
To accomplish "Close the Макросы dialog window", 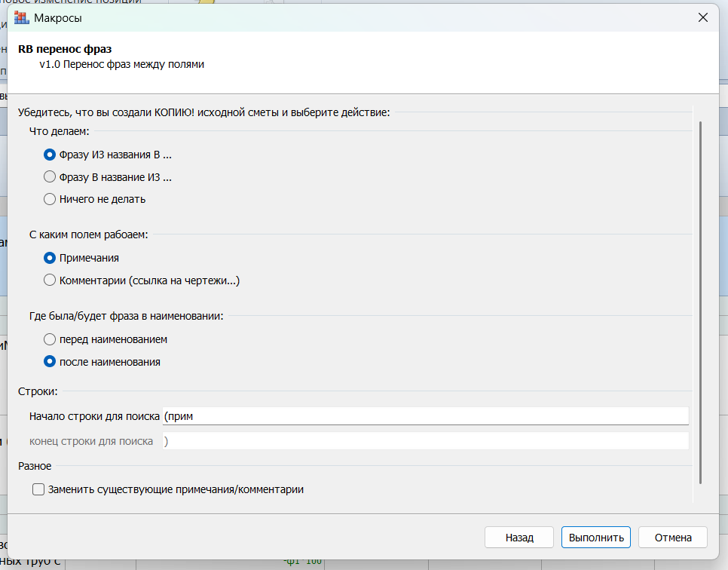I will [702, 17].
